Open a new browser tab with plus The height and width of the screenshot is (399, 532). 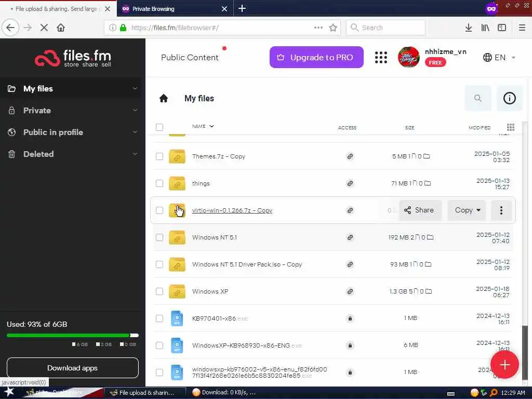point(242,8)
